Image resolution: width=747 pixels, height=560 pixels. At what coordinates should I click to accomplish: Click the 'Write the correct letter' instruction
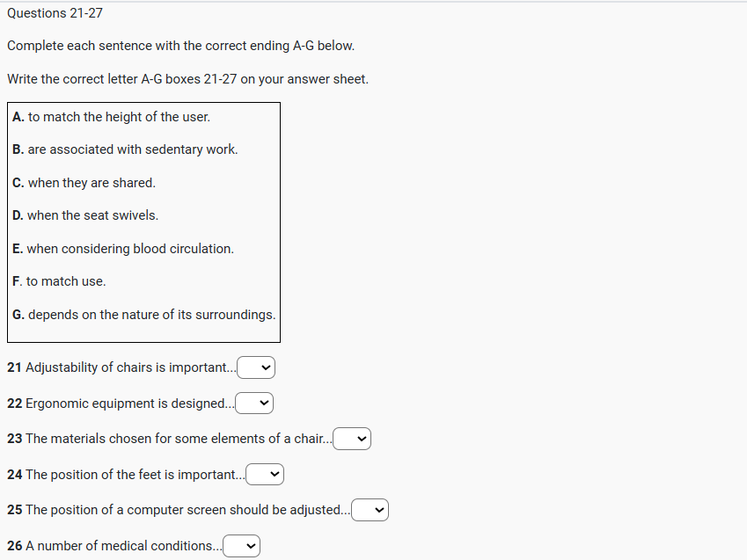coord(187,79)
